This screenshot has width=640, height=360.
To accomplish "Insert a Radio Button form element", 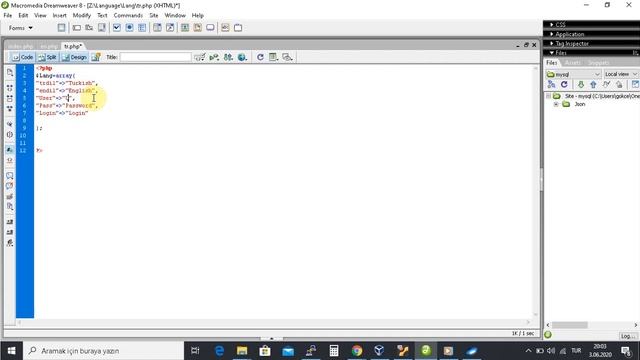I will click(129, 28).
